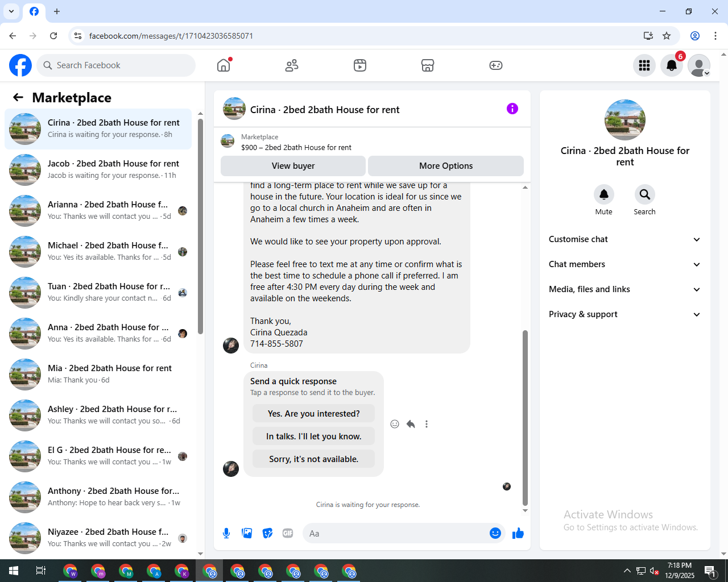Open Niyazee's conversation in the list
This screenshot has width=728, height=582.
point(98,538)
